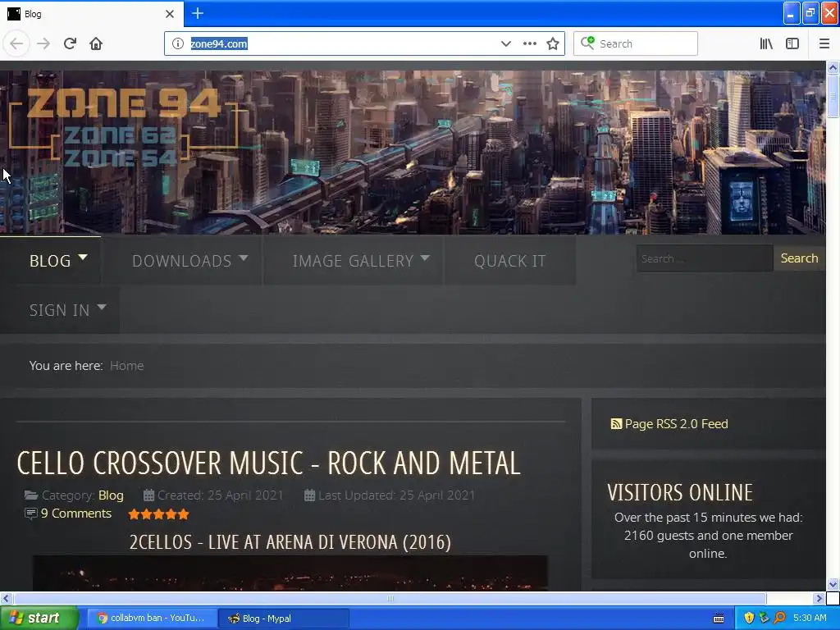This screenshot has width=840, height=630.
Task: Open the on-screen keyboard tray icon
Action: pyautogui.click(x=719, y=619)
